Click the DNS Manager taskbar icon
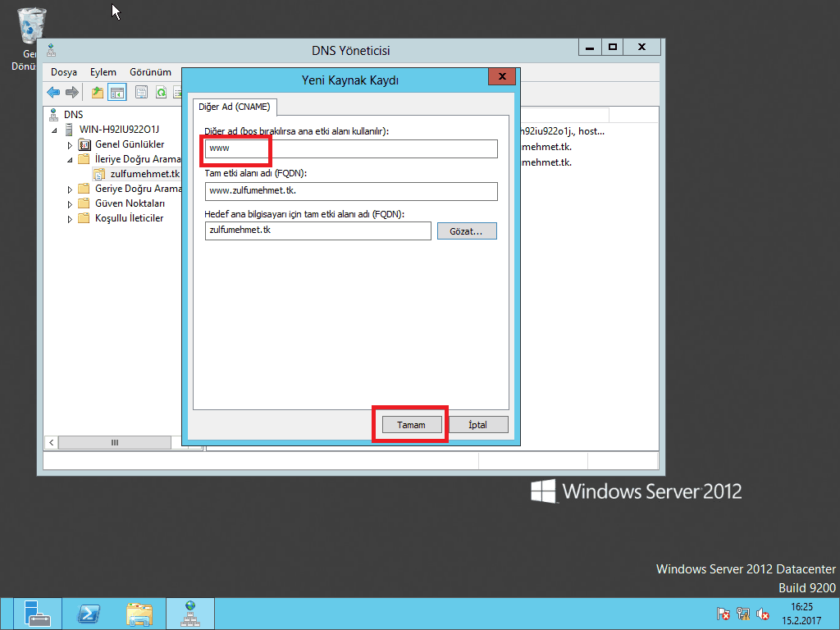The height and width of the screenshot is (630, 840). point(190,614)
